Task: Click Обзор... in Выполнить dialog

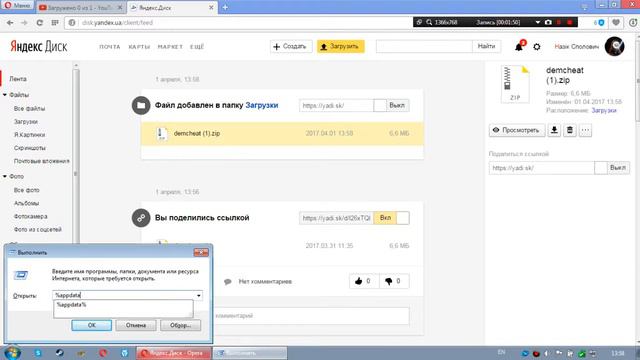Action: point(180,325)
